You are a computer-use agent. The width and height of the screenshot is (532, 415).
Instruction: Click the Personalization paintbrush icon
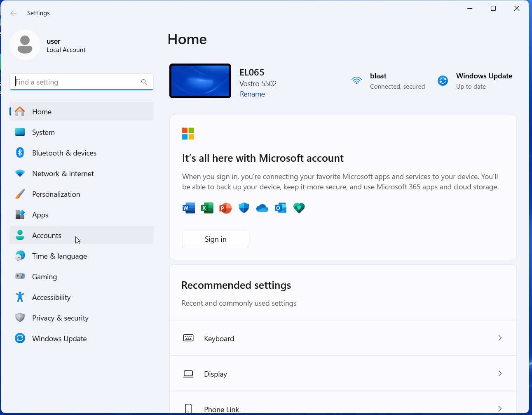click(20, 194)
